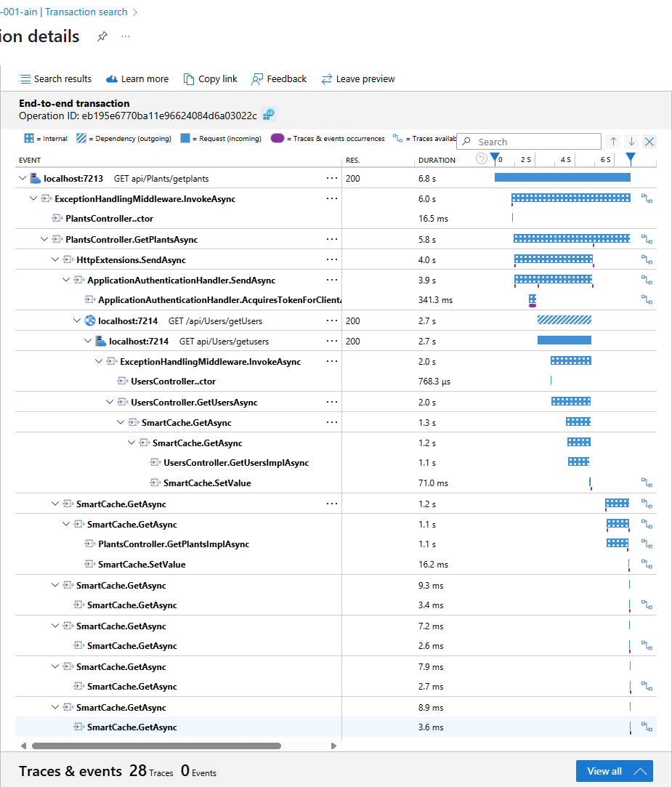Click the left timeline range marker at 0
This screenshot has width=672, height=787.
pyautogui.click(x=495, y=158)
